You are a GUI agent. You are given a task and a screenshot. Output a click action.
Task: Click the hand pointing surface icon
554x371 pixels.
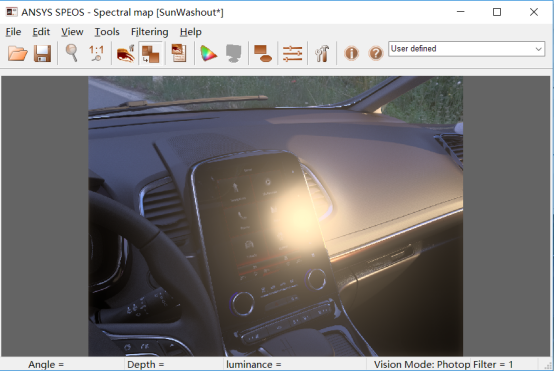tap(126, 53)
